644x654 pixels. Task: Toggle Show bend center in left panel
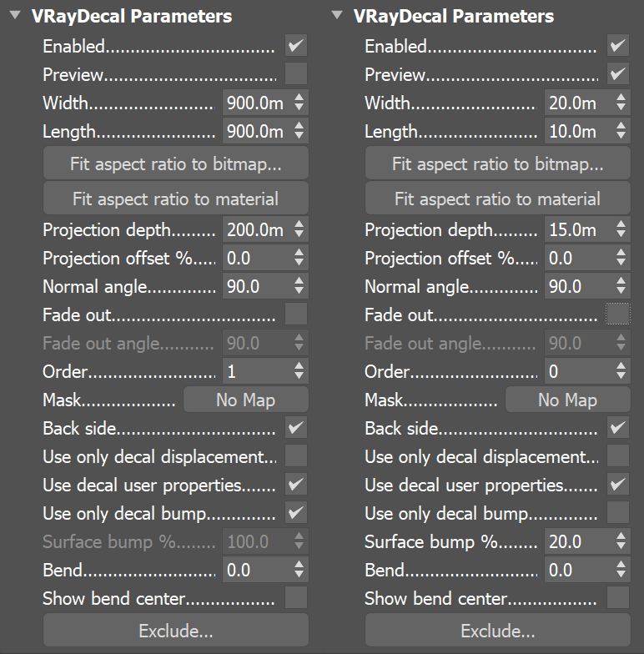point(296,597)
